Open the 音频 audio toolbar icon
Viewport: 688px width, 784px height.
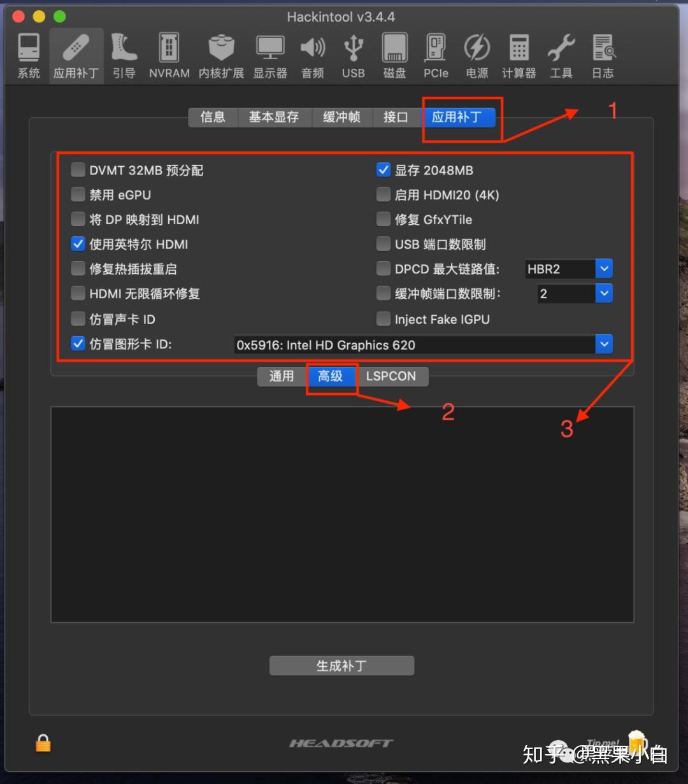coord(313,56)
